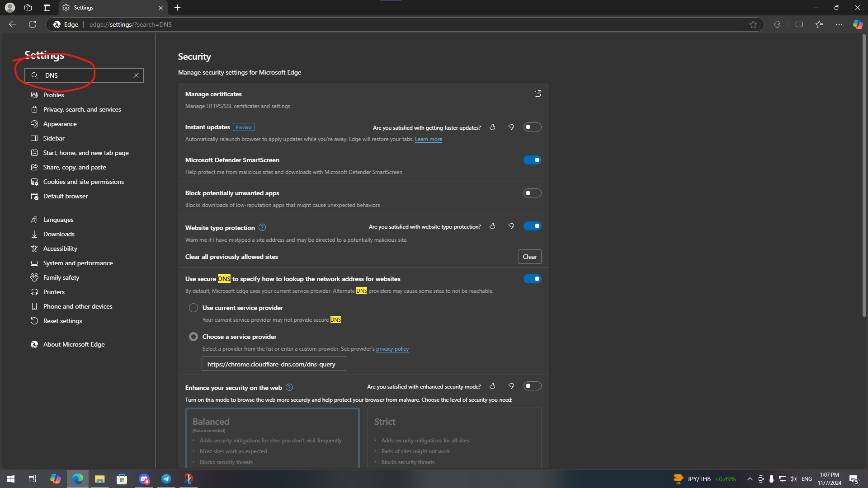The image size is (868, 488).
Task: Thumbs down for enhanced security mode
Action: 511,386
